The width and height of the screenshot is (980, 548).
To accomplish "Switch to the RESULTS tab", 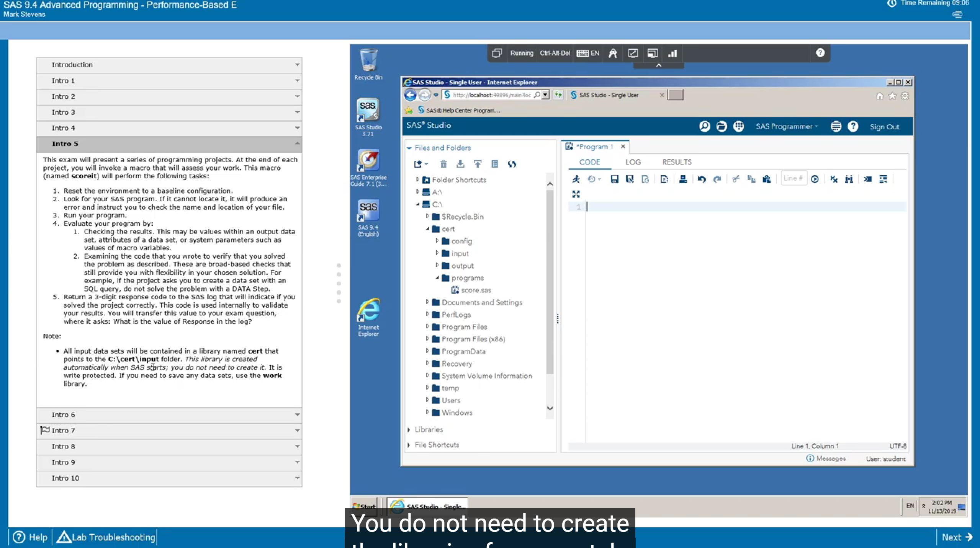I will (677, 162).
